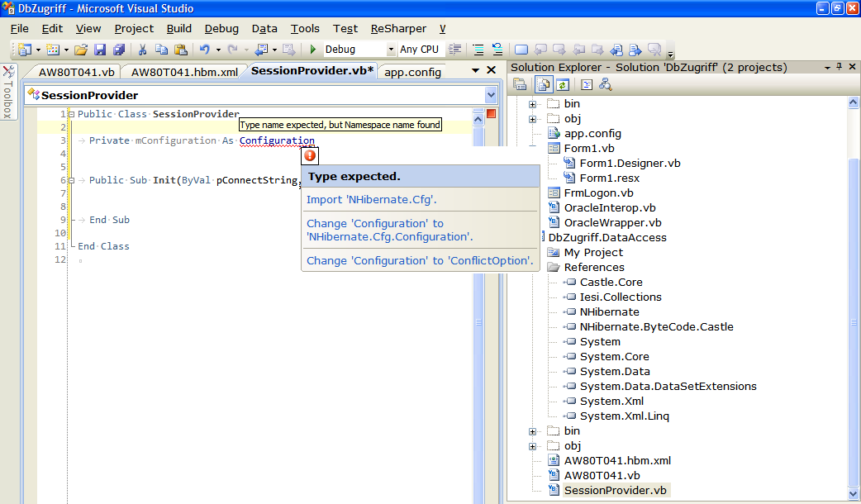
Task: Click the Increase Indent toolbar icon
Action: pos(454,50)
